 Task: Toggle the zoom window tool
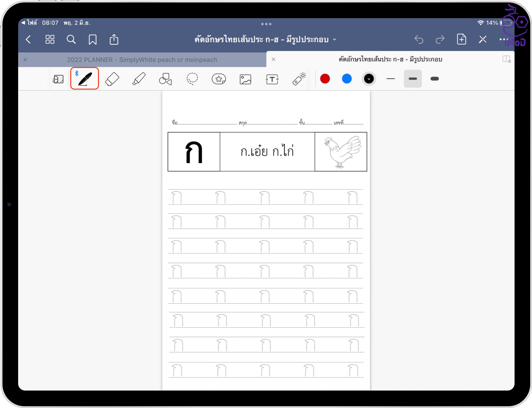coord(58,79)
